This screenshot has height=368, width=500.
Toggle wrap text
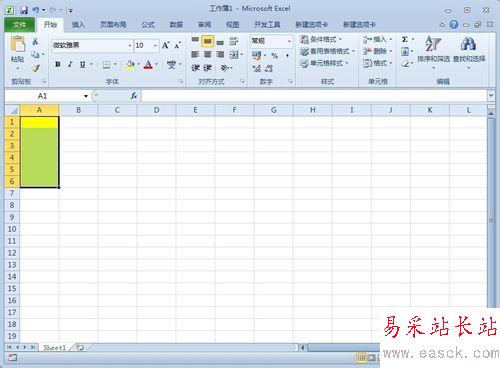point(234,41)
